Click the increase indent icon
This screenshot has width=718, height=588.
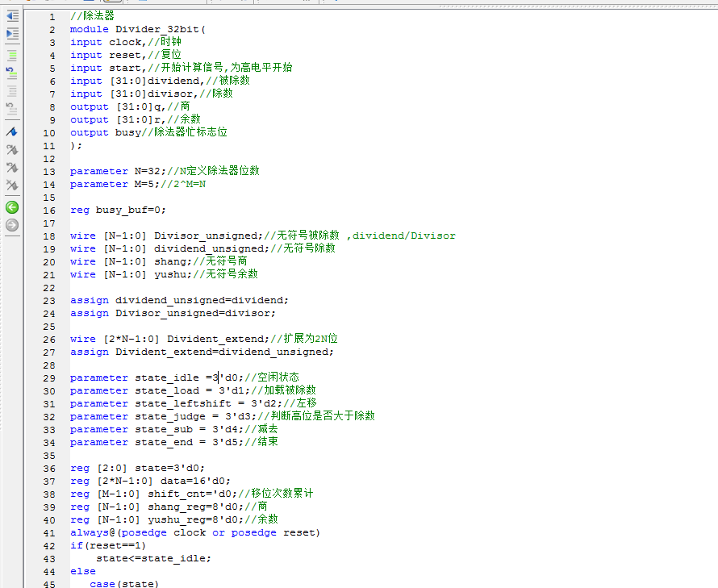click(12, 33)
